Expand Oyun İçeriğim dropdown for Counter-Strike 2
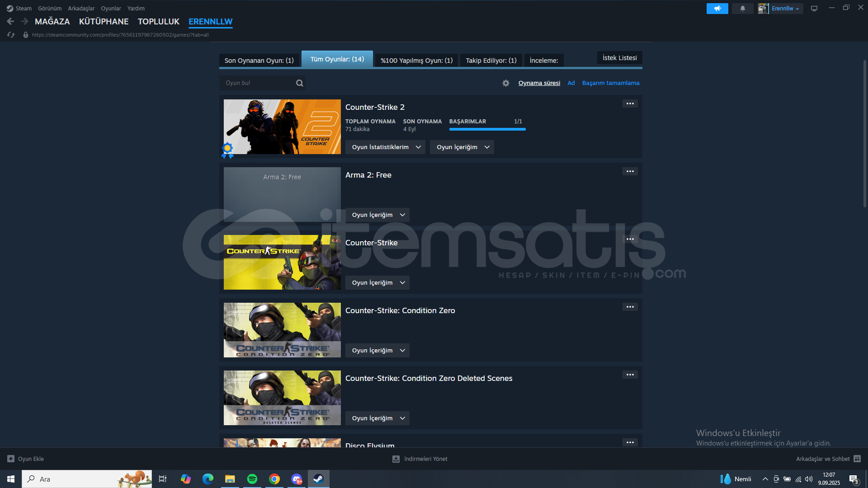868x488 pixels. tap(462, 147)
